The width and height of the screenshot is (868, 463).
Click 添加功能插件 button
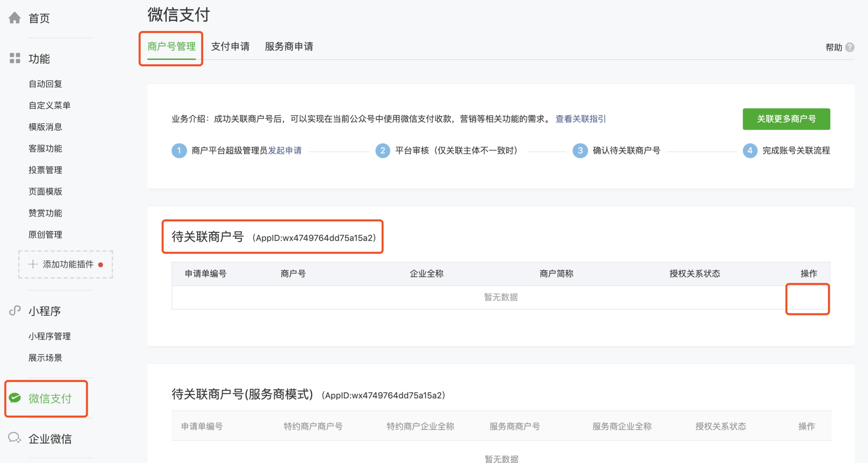tap(66, 265)
